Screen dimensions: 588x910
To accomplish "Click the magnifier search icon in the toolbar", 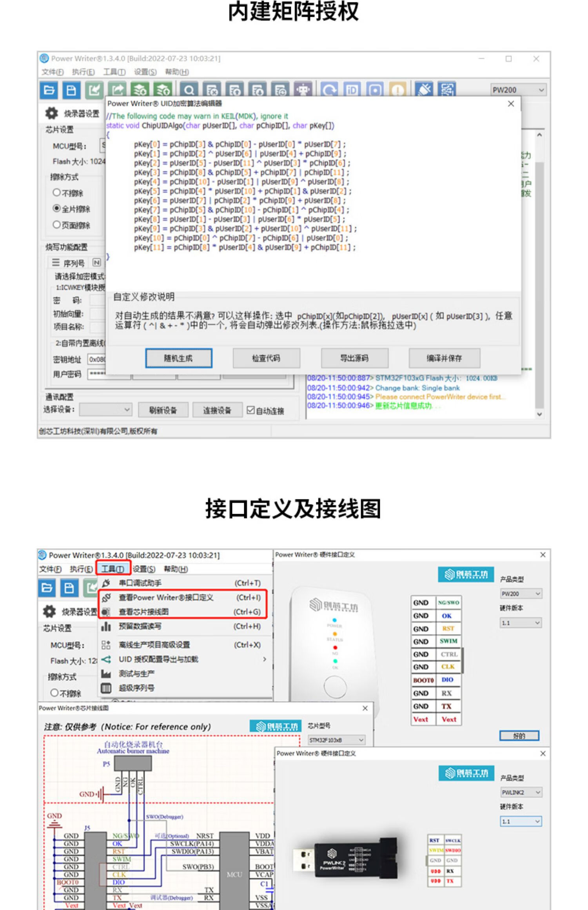I will (x=189, y=91).
